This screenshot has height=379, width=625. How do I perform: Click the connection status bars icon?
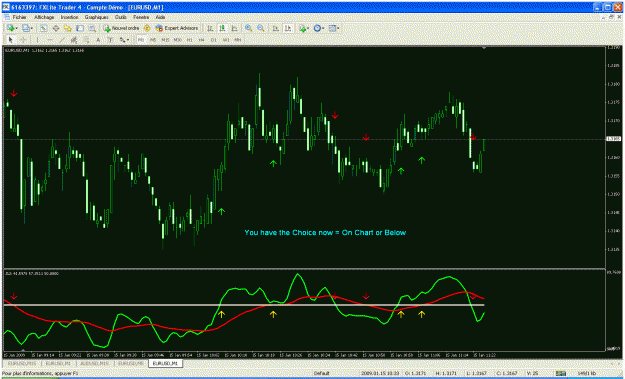pyautogui.click(x=561, y=373)
